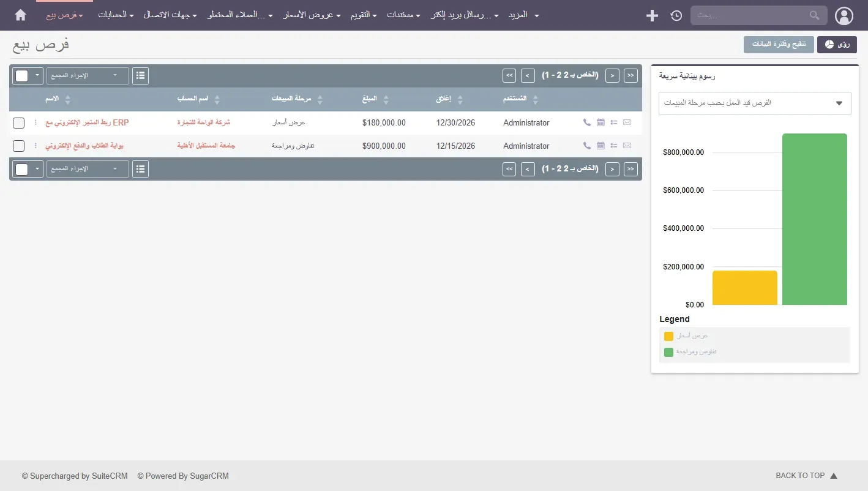Create task for ERP opportunity row
The width and height of the screenshot is (868, 491).
(614, 122)
